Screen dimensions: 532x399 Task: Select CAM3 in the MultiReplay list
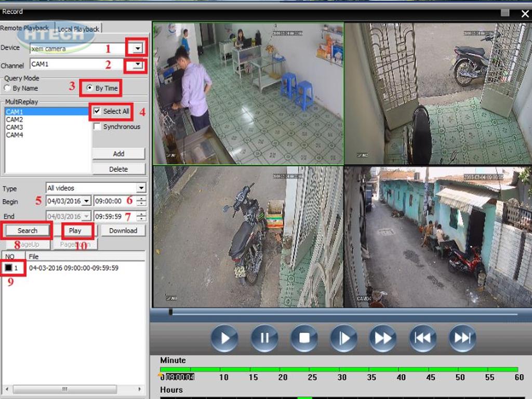(15, 127)
